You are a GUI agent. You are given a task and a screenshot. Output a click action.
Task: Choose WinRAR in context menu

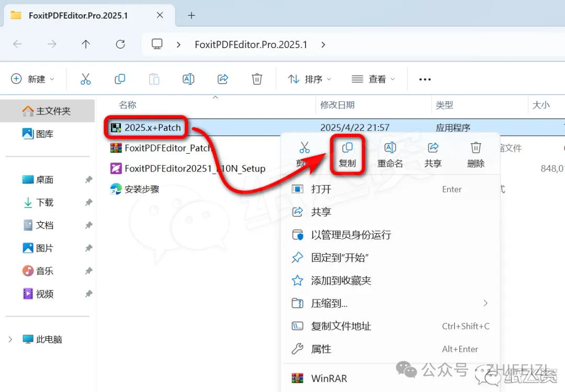click(391, 378)
